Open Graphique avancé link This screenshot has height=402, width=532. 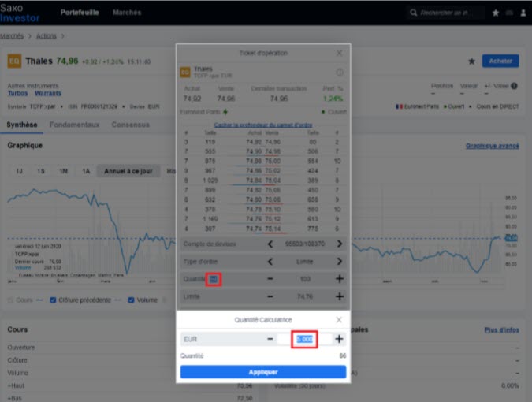493,146
